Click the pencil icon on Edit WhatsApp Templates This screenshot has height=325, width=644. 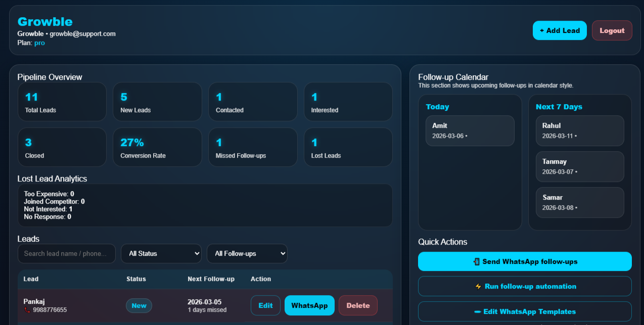pyautogui.click(x=478, y=312)
